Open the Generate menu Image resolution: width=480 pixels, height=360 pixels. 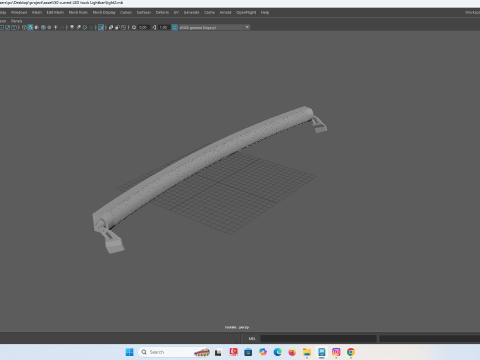click(191, 12)
